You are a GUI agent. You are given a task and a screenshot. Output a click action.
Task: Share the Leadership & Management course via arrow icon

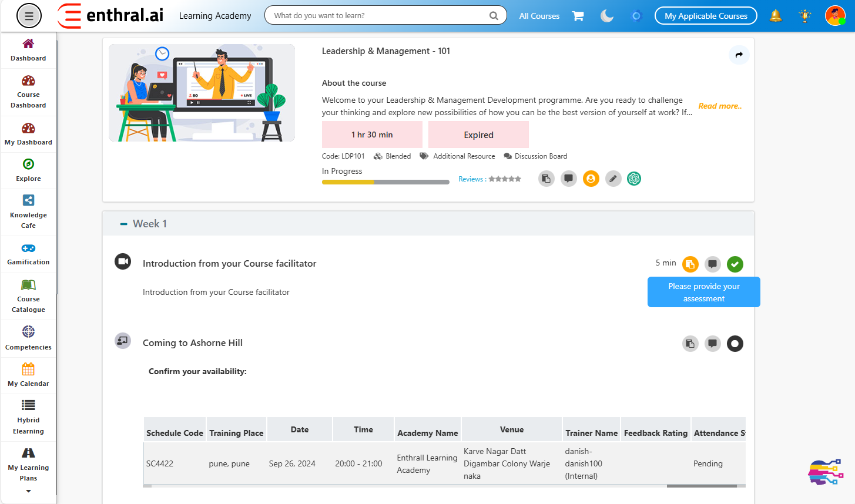tap(739, 54)
